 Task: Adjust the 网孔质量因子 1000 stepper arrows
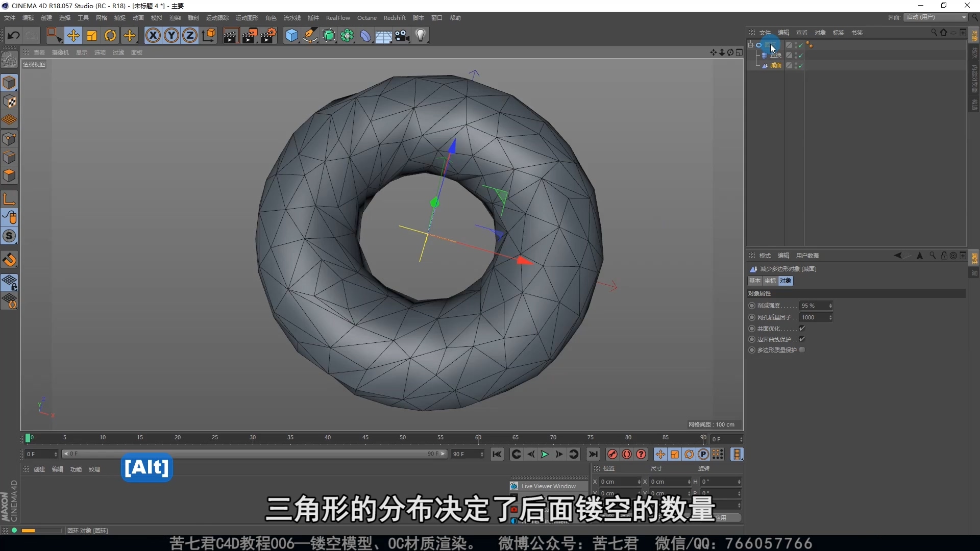830,317
